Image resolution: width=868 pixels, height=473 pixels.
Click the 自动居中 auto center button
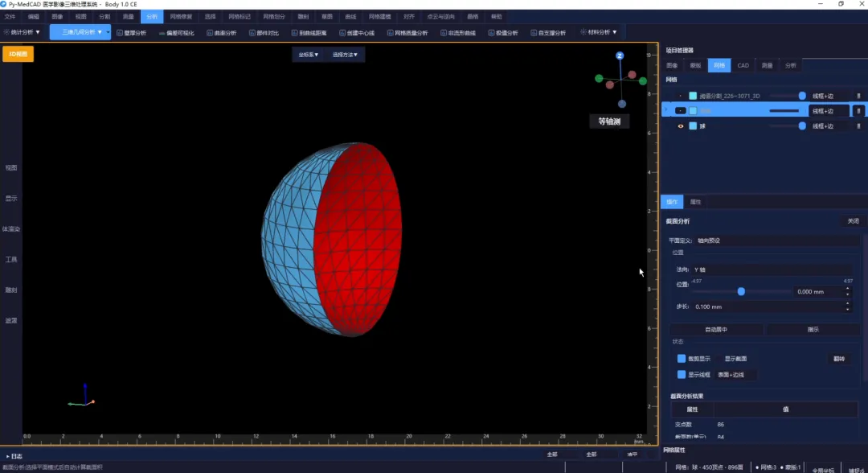coord(716,330)
